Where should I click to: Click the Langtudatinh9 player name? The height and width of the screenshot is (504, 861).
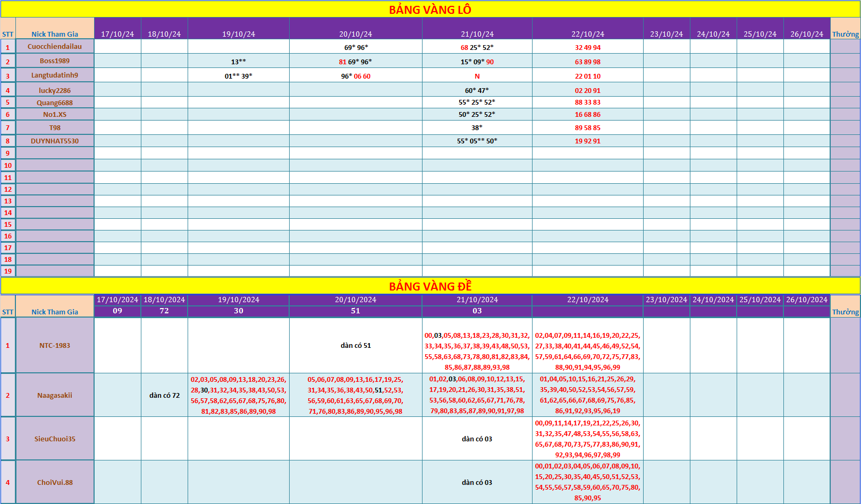(55, 75)
